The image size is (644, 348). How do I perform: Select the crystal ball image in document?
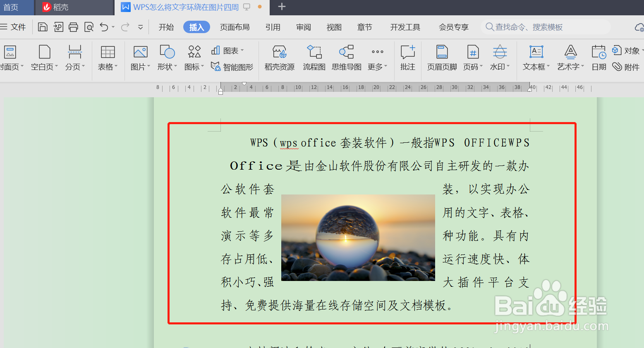pos(358,238)
